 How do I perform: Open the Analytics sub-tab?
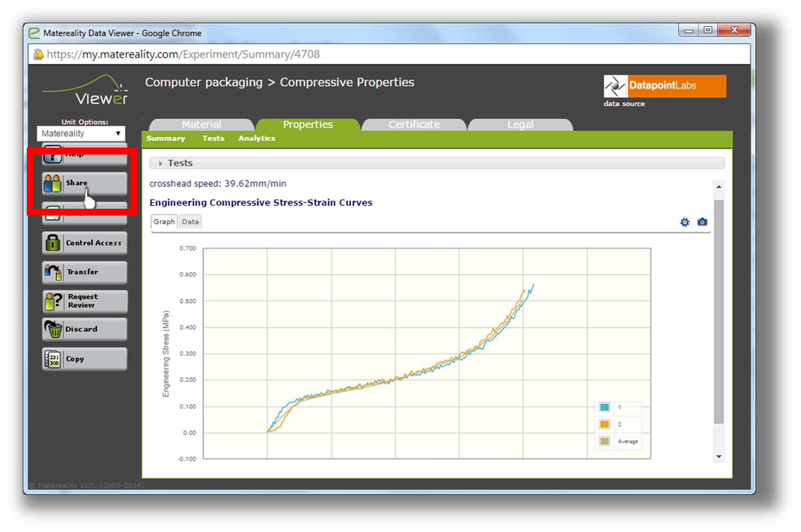click(257, 139)
